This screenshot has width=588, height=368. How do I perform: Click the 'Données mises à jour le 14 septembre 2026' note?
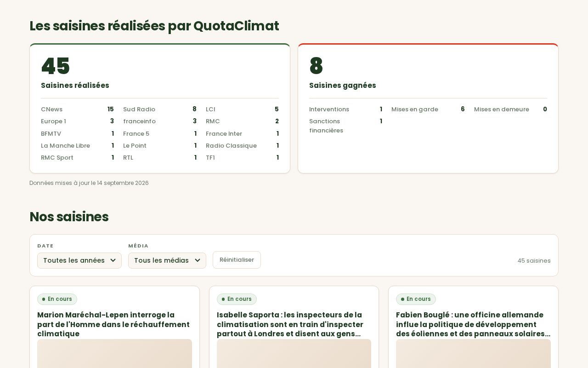coord(89,183)
